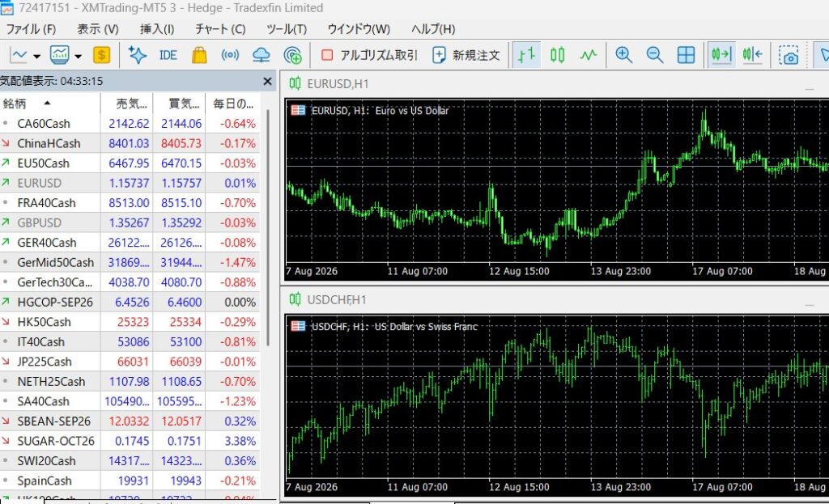The height and width of the screenshot is (504, 829).
Task: Select the EURUSD symbol row
Action: click(x=130, y=183)
